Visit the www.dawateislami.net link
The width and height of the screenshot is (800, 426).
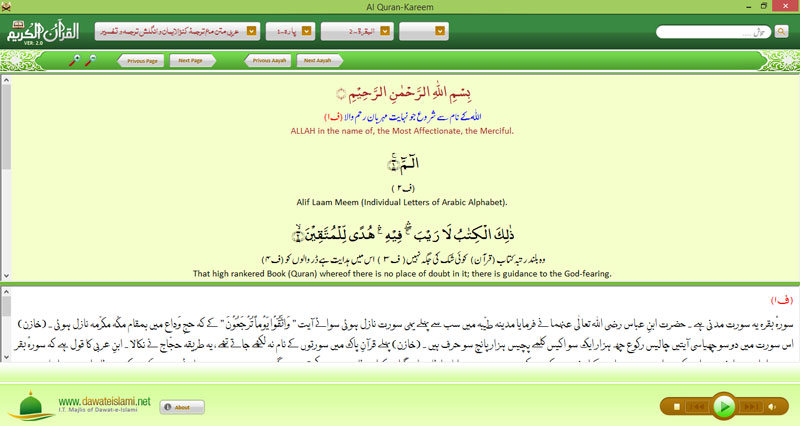point(105,402)
